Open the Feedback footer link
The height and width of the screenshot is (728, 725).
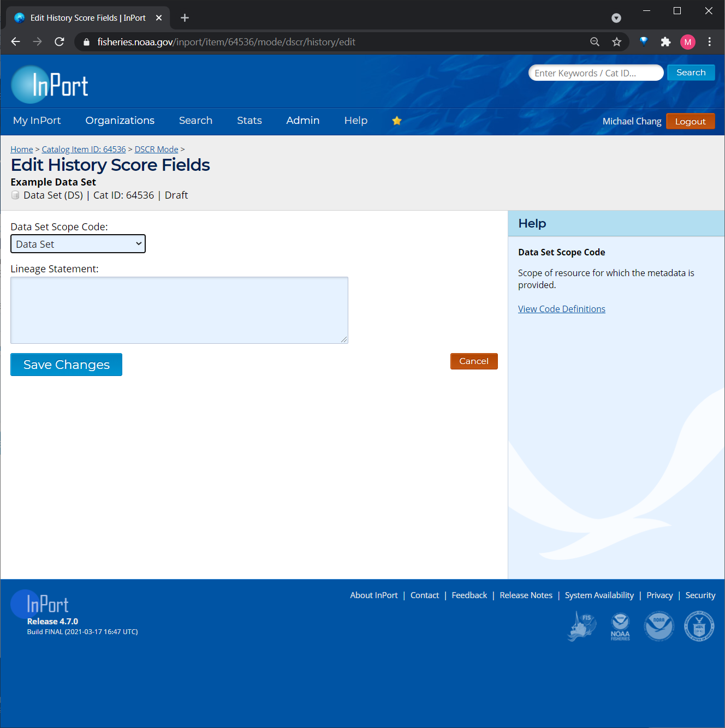(x=470, y=595)
